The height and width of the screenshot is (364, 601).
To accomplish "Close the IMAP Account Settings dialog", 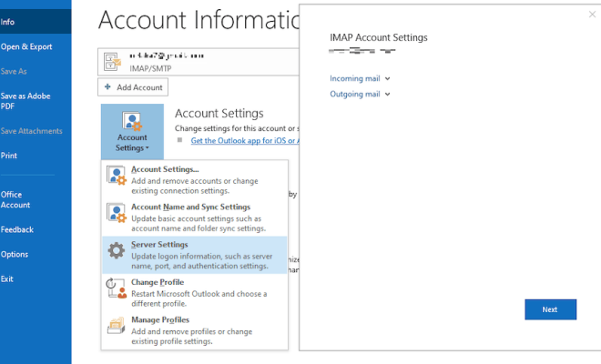I will pos(592,15).
